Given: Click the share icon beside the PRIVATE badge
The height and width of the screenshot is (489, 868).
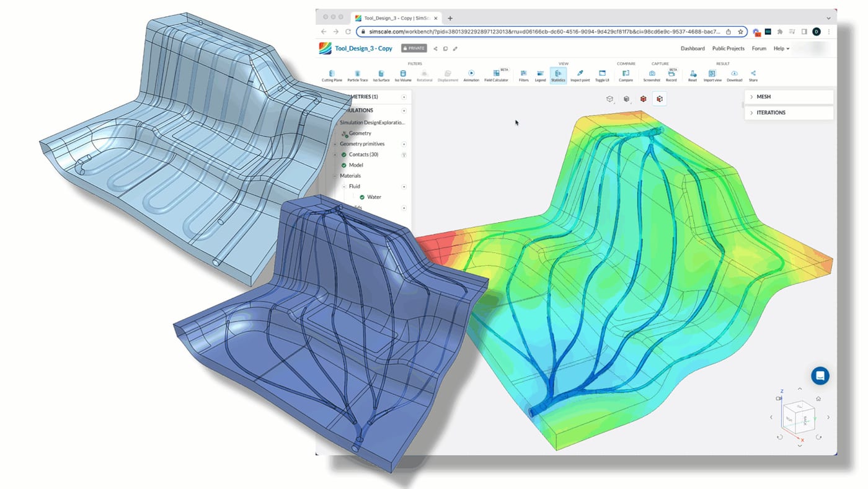Looking at the screenshot, I should (435, 48).
